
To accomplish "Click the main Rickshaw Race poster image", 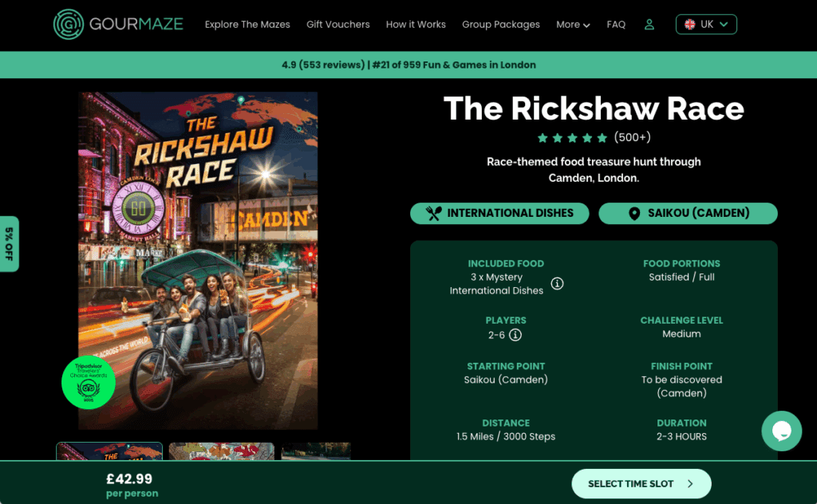I will (x=198, y=261).
